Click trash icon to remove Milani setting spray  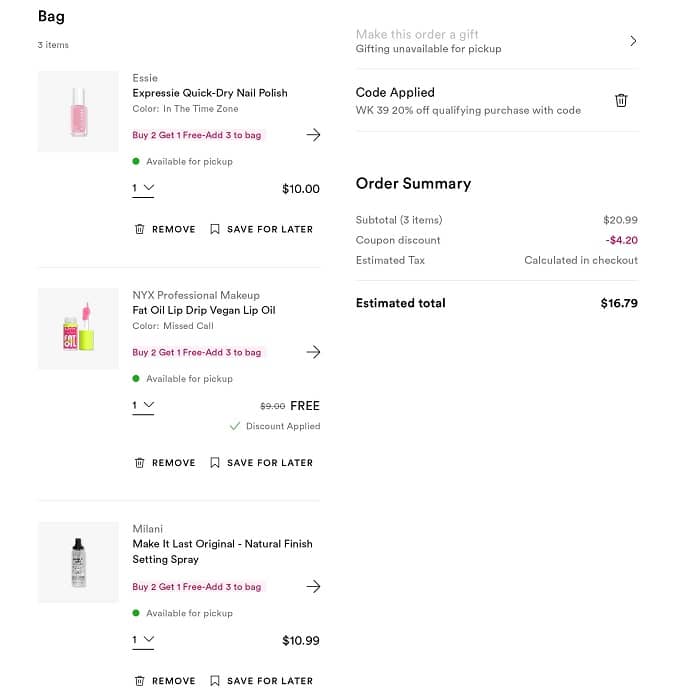point(140,681)
